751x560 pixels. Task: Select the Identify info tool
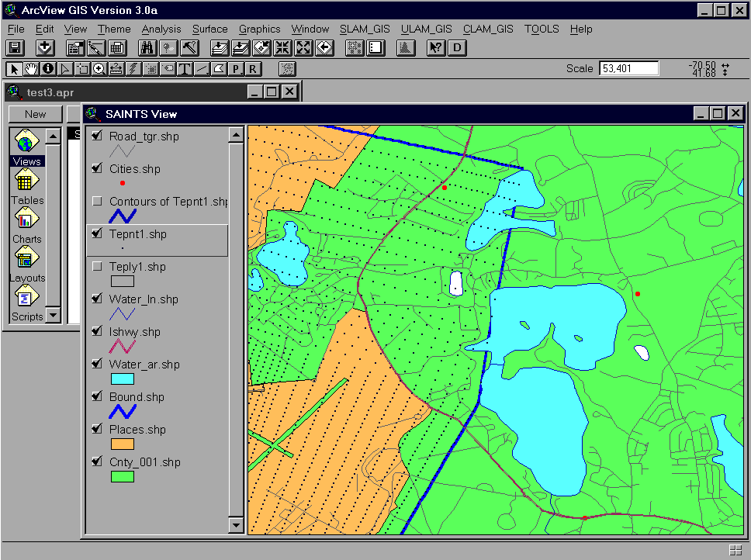click(x=48, y=69)
